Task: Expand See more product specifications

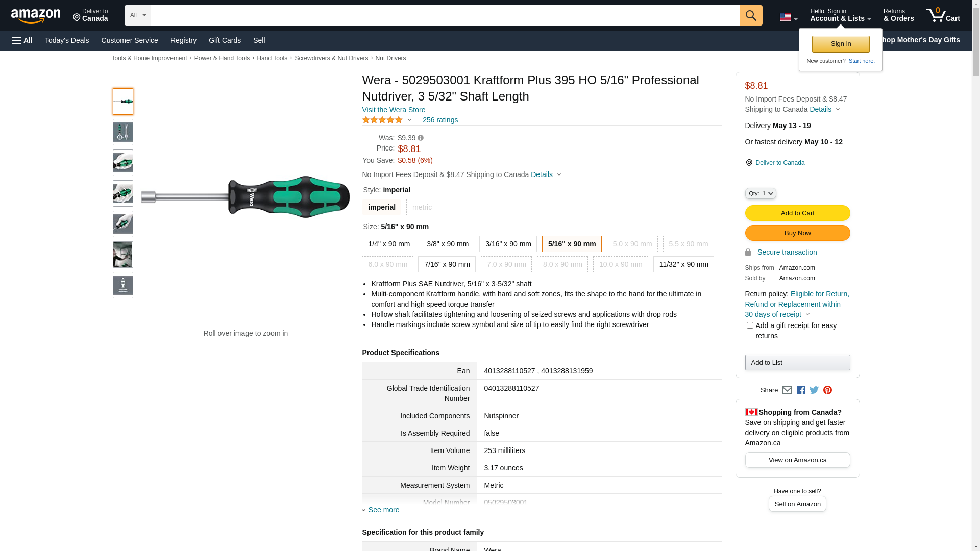Action: point(383,510)
